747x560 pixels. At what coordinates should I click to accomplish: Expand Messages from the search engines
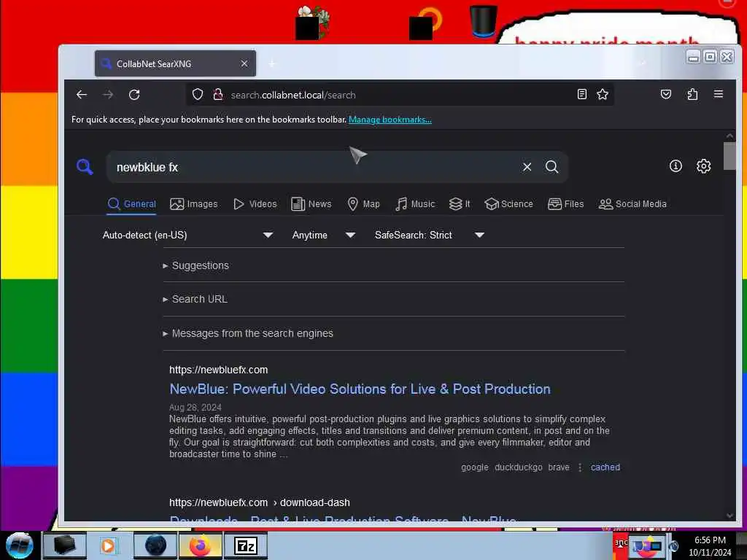coord(248,333)
